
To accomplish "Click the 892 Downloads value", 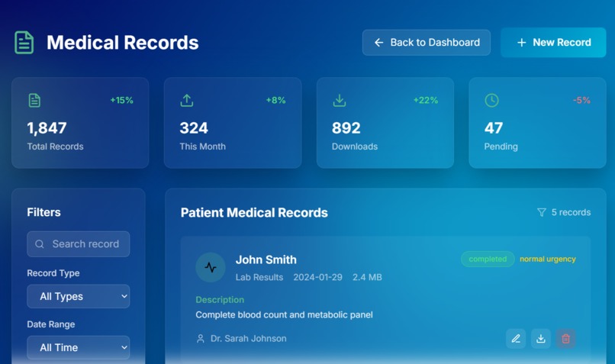I will 346,128.
